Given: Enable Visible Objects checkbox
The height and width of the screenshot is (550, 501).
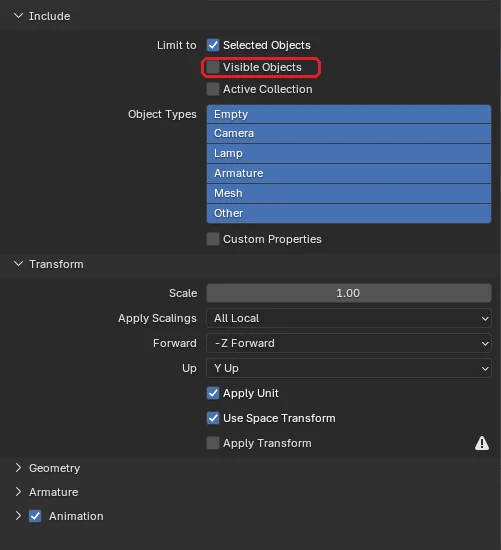Looking at the screenshot, I should click(x=213, y=67).
